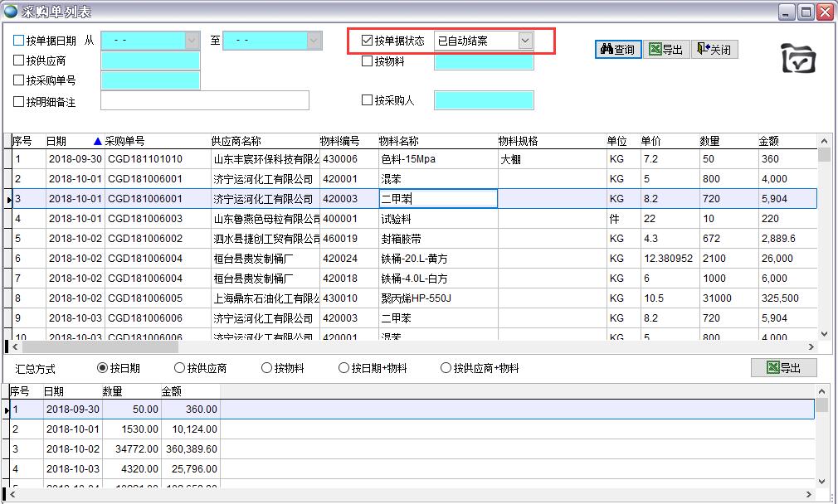Click the application icon in title bar
Viewport: 838px width, 504px height.
coord(11,12)
